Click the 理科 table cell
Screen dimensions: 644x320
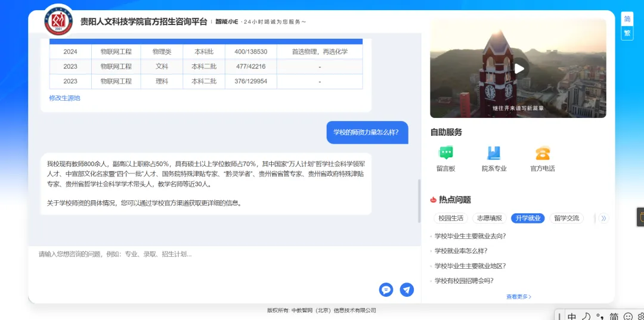tap(162, 81)
